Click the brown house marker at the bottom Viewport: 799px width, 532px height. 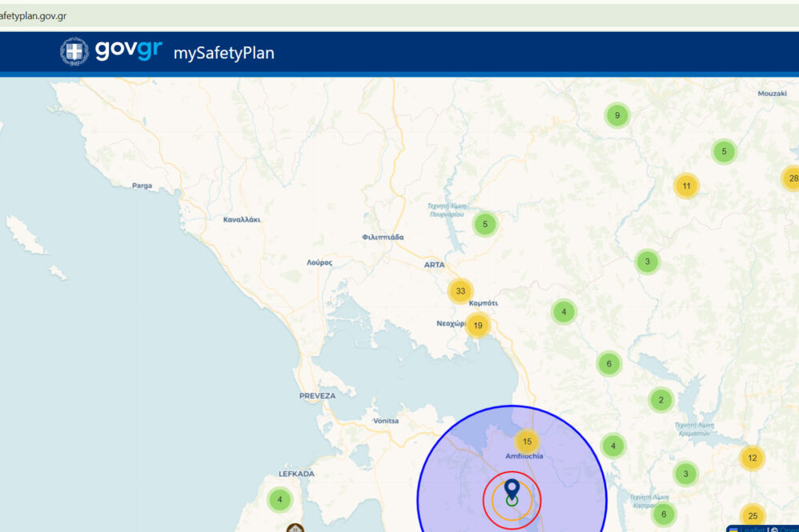click(x=295, y=528)
